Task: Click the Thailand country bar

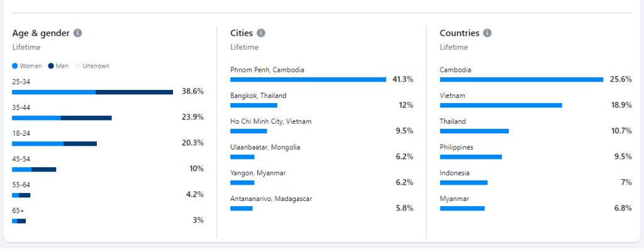Action: 474,131
